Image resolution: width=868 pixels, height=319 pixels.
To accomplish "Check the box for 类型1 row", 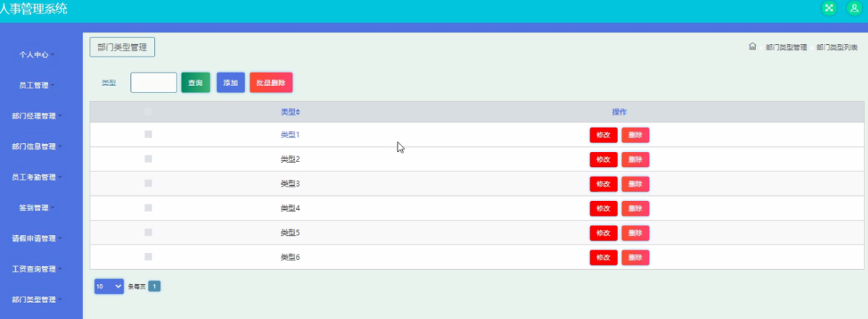I will tap(148, 135).
